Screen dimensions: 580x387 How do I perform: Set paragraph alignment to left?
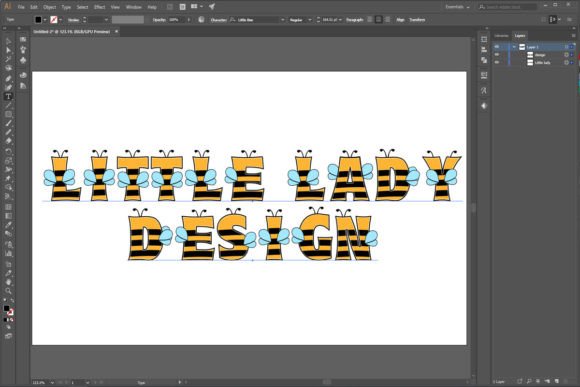(370, 20)
